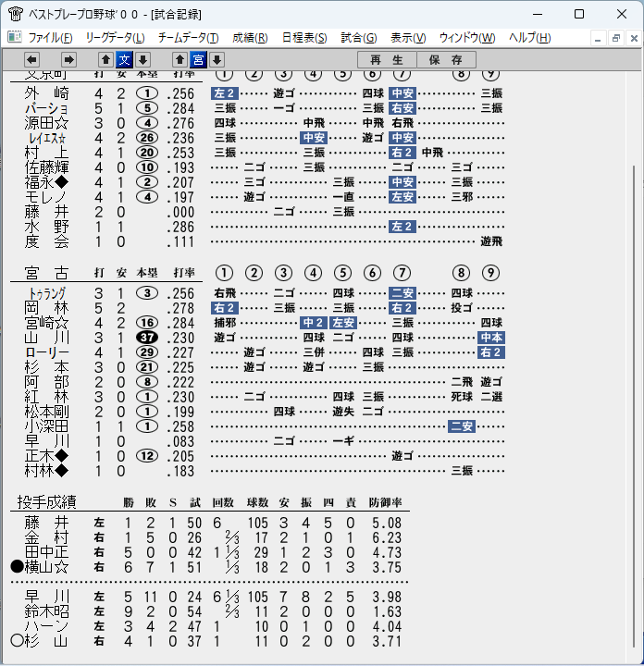The width and height of the screenshot is (644, 666).
Task: Select the 文 team toolbar icon
Action: point(125,60)
